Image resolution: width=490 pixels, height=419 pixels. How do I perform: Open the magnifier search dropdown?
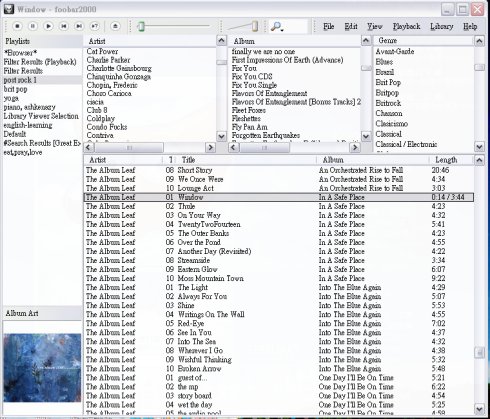coord(276,26)
